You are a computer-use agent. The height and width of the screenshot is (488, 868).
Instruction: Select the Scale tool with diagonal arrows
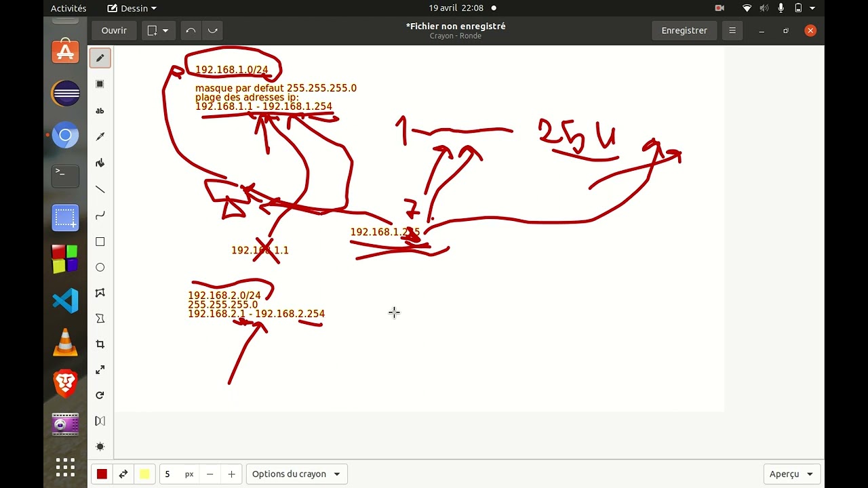coord(100,370)
